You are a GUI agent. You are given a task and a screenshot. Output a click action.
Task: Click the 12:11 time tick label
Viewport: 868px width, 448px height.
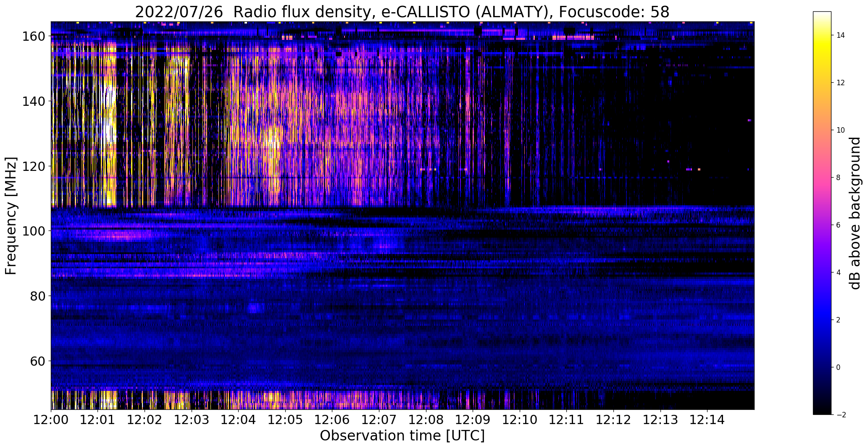point(566,419)
